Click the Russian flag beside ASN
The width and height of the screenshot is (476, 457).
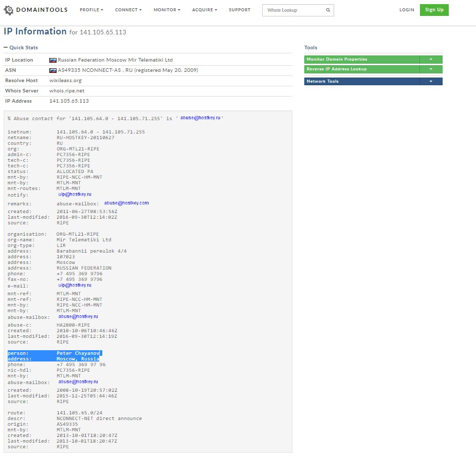[x=53, y=70]
